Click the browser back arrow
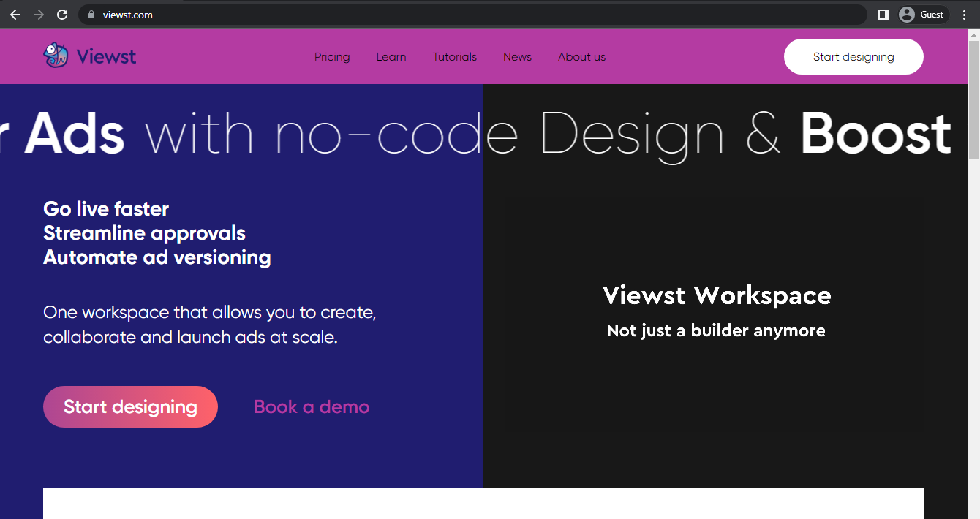 (15, 15)
